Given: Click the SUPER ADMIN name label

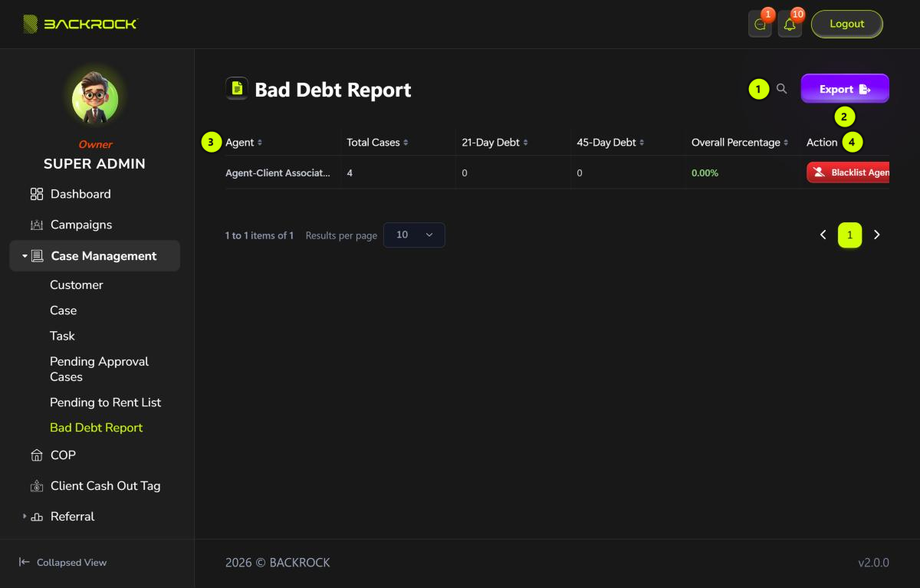Looking at the screenshot, I should point(94,164).
